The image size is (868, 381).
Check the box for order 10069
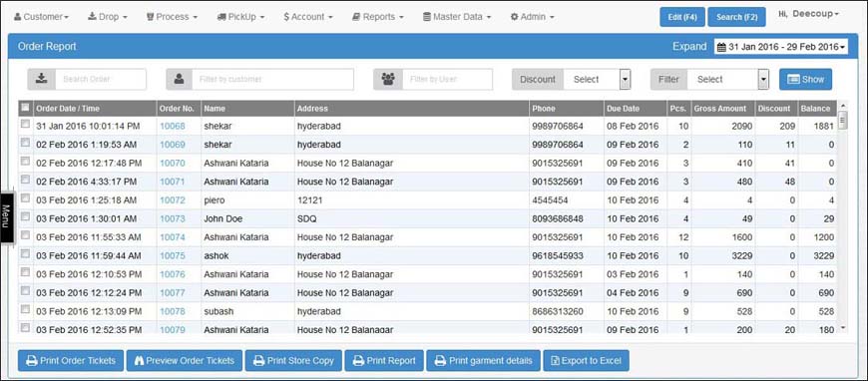click(x=26, y=143)
